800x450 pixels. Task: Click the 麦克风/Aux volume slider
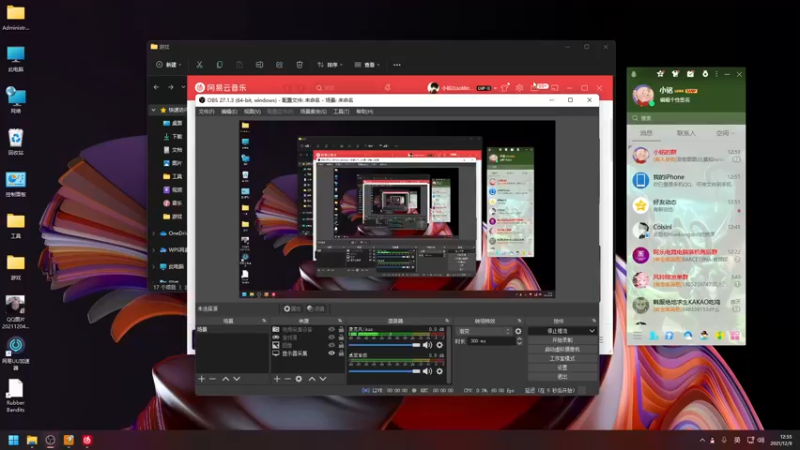click(384, 345)
